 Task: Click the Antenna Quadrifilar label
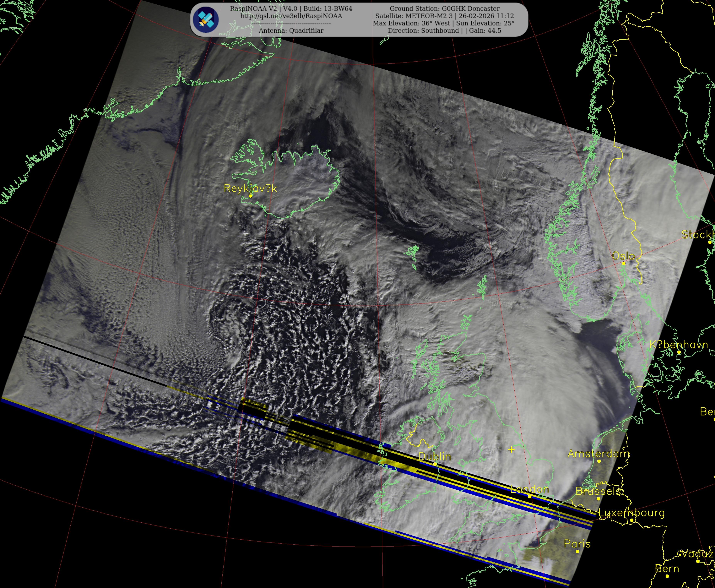click(x=291, y=30)
